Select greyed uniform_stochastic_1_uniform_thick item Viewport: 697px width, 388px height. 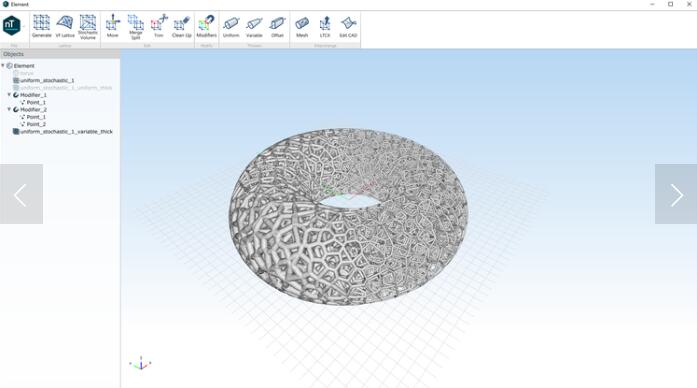click(x=63, y=88)
